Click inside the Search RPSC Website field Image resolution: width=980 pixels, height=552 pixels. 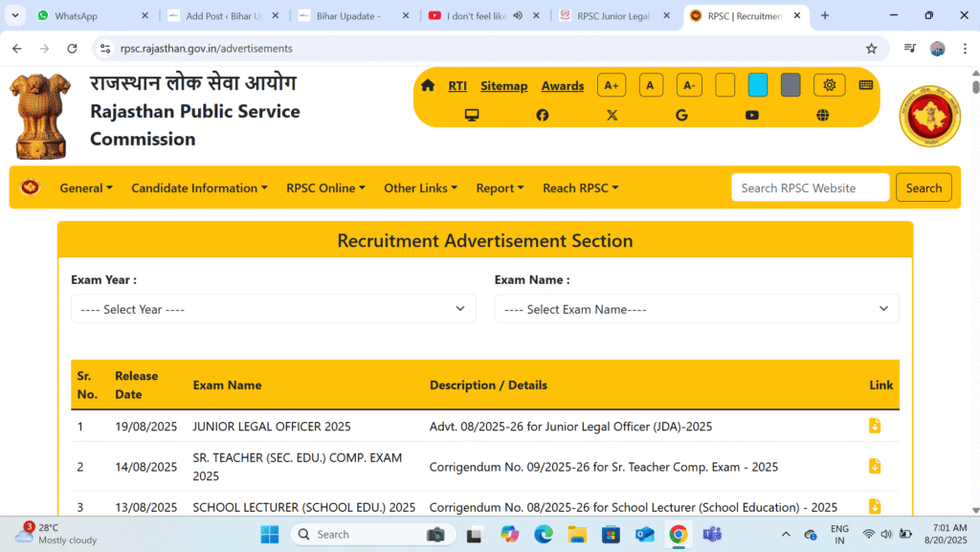pyautogui.click(x=810, y=188)
